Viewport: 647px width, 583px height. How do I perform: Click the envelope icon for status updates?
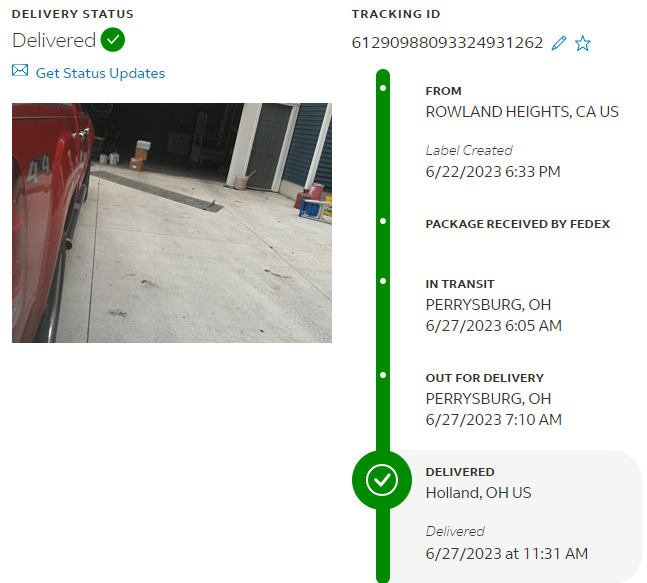[20, 71]
